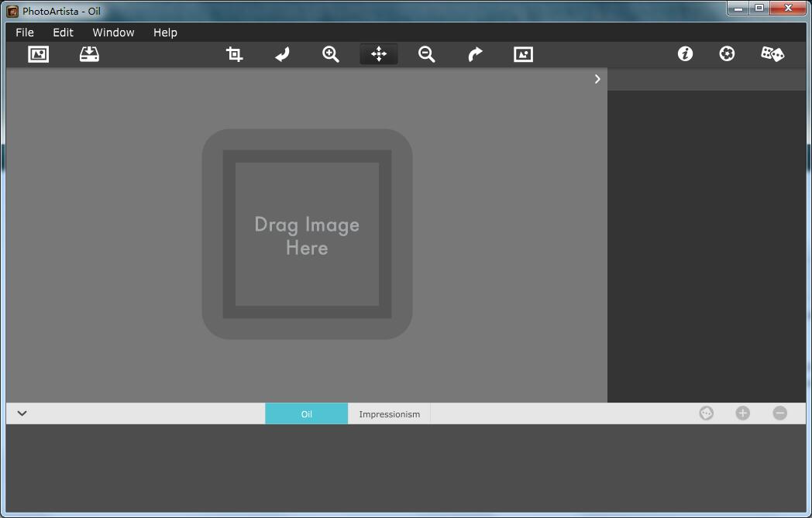
Task: Click the dice randomize icon in toolbar
Action: 772,53
